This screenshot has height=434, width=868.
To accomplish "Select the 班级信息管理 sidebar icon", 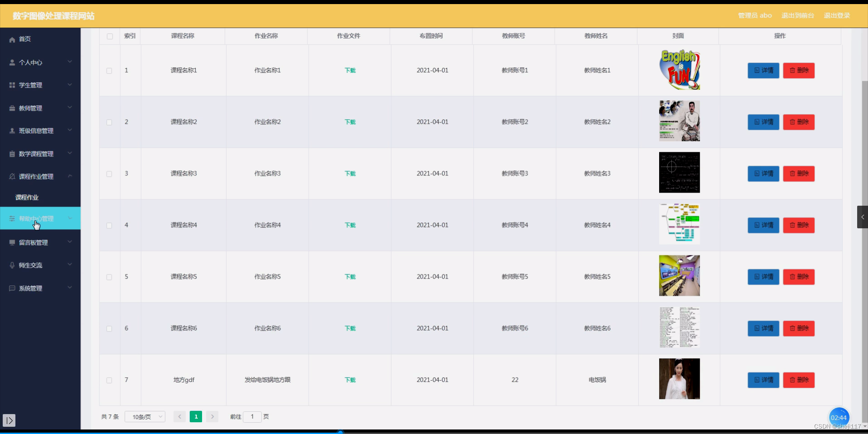I will coord(12,131).
